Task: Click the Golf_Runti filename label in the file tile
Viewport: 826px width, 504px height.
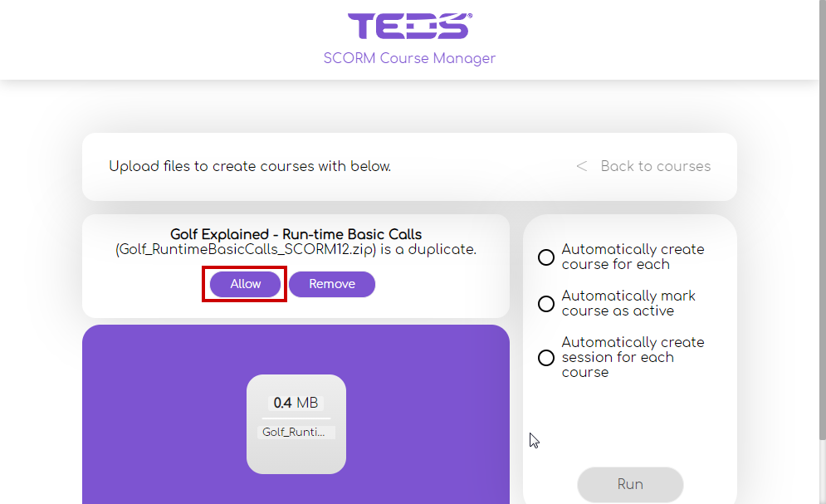Action: click(296, 432)
